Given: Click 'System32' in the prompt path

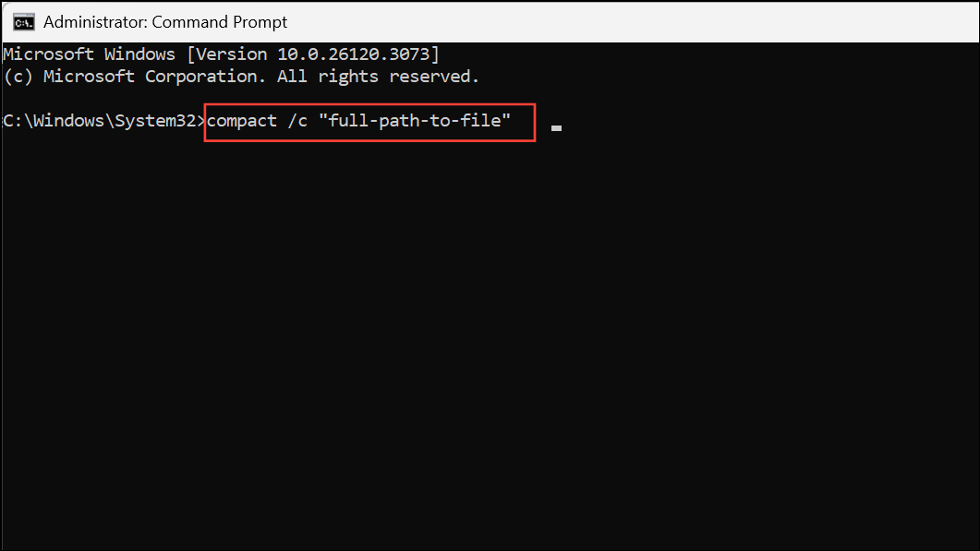Looking at the screenshot, I should click(x=155, y=121).
